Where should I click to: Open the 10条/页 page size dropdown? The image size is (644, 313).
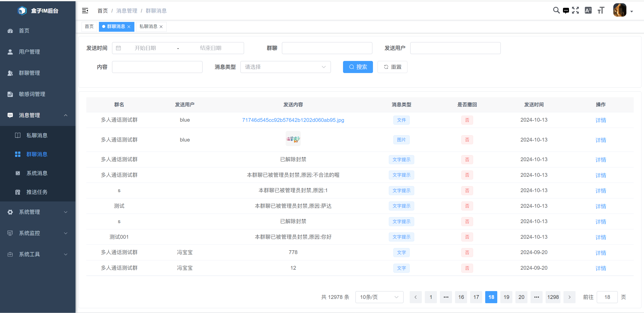click(379, 297)
